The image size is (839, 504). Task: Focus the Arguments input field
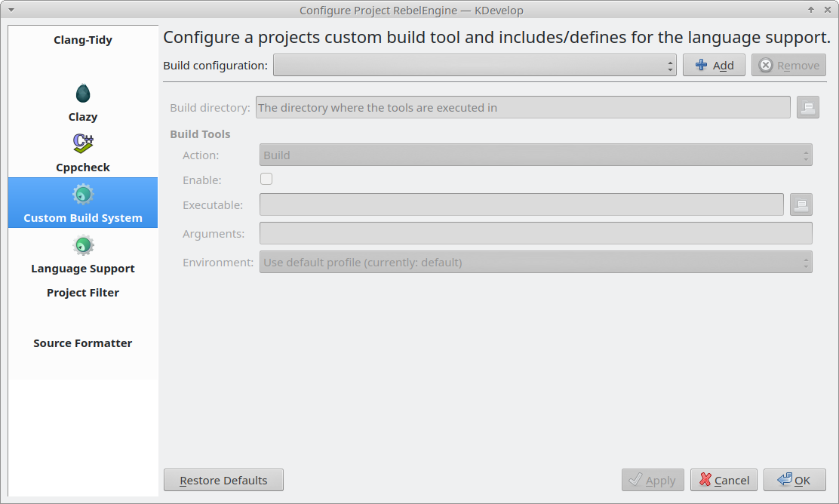coord(536,234)
